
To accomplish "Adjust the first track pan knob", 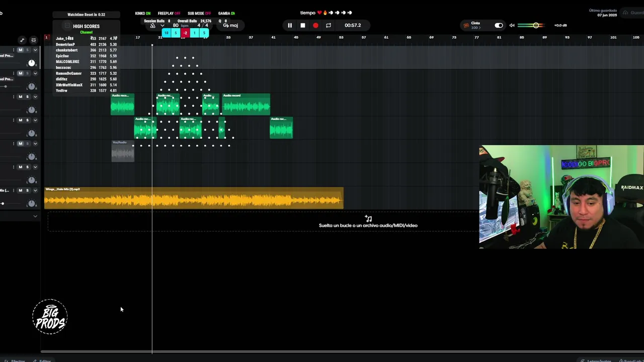I will tap(32, 63).
